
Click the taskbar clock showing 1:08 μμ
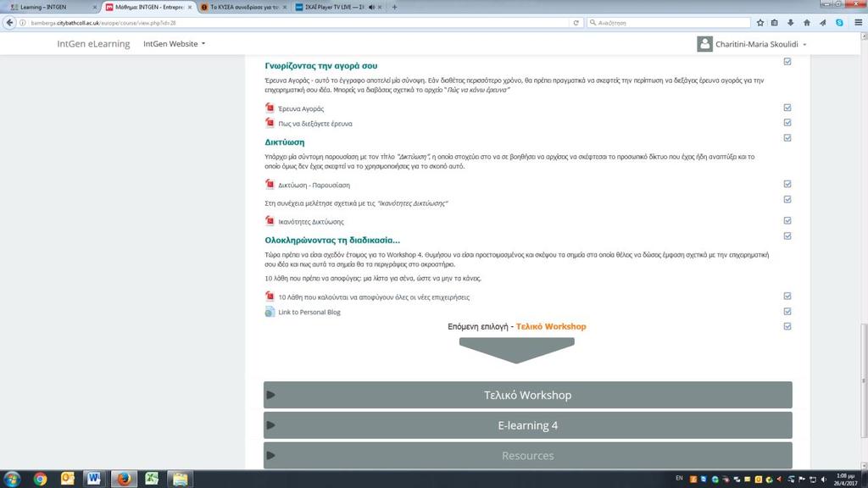pyautogui.click(x=846, y=480)
